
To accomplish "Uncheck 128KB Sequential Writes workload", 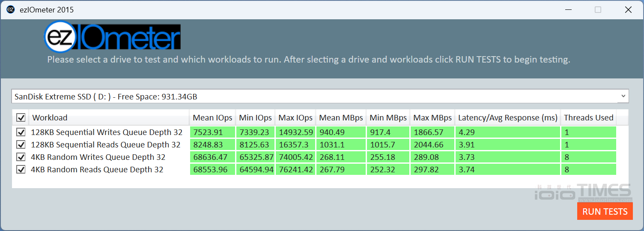I will click(x=20, y=132).
